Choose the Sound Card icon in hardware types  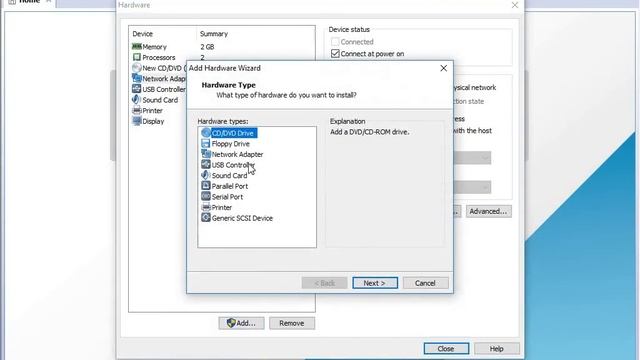(x=206, y=176)
